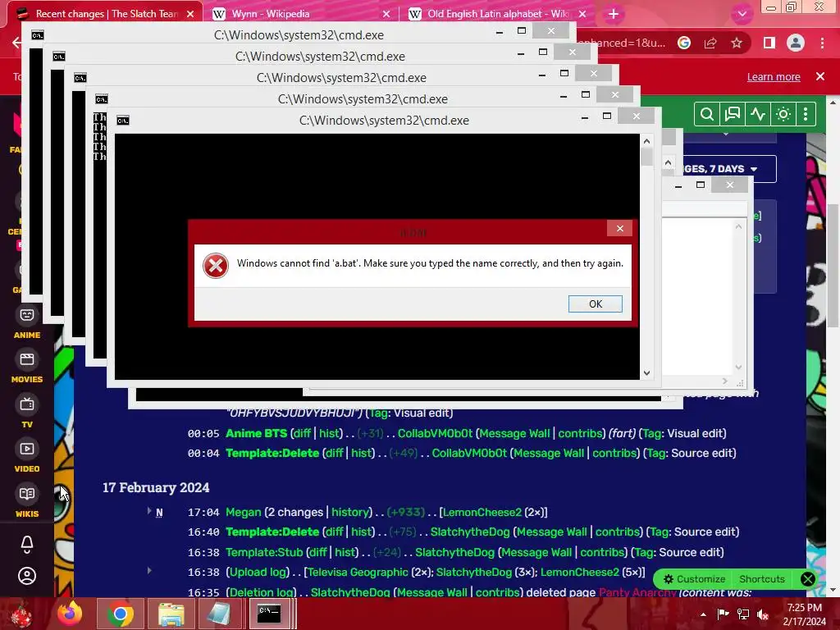Show hidden tray icons arrow

click(x=703, y=614)
